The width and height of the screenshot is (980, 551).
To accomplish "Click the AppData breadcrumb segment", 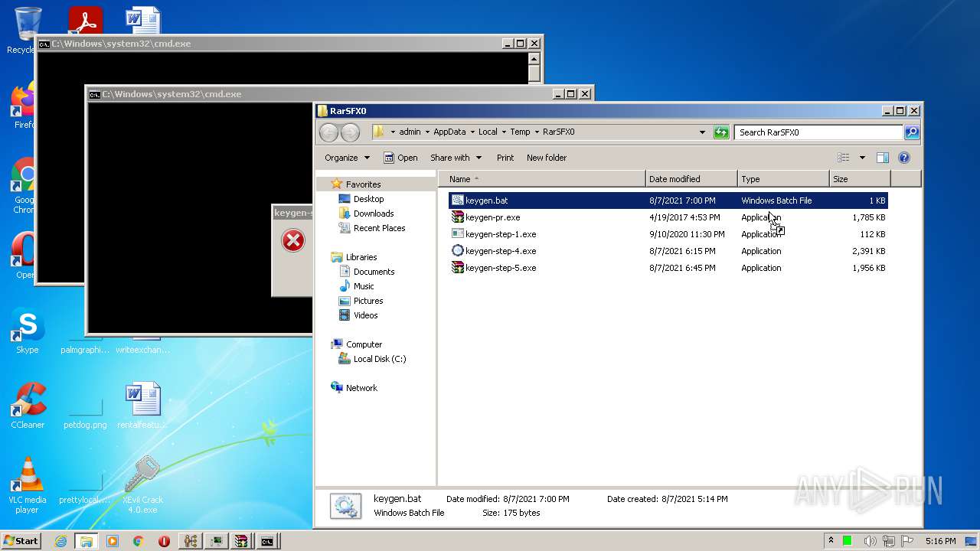I will tap(449, 132).
